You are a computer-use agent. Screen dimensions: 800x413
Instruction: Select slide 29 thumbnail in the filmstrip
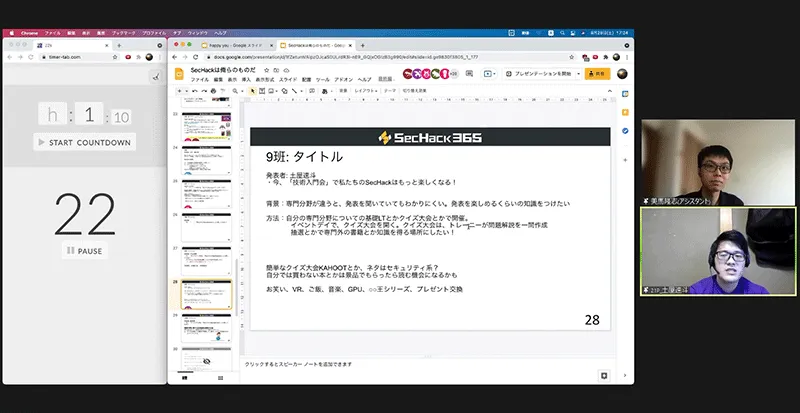207,328
